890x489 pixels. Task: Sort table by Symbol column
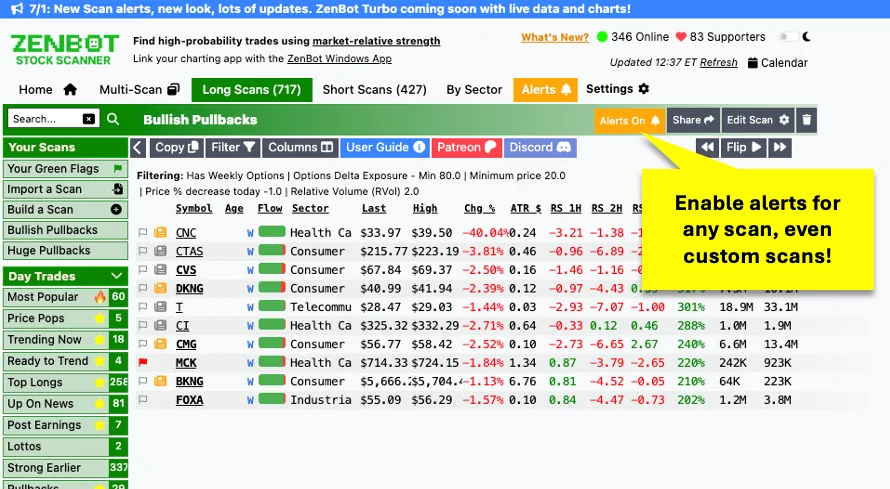click(194, 209)
